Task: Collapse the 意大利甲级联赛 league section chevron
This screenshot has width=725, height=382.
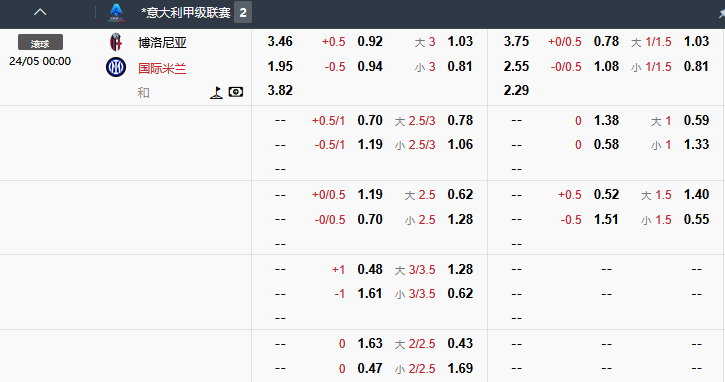Action: pos(40,12)
